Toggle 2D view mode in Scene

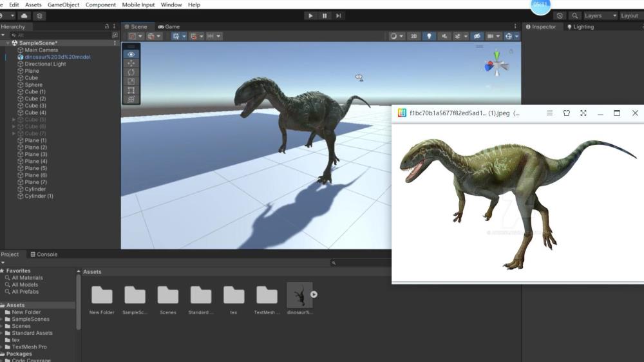pos(414,37)
